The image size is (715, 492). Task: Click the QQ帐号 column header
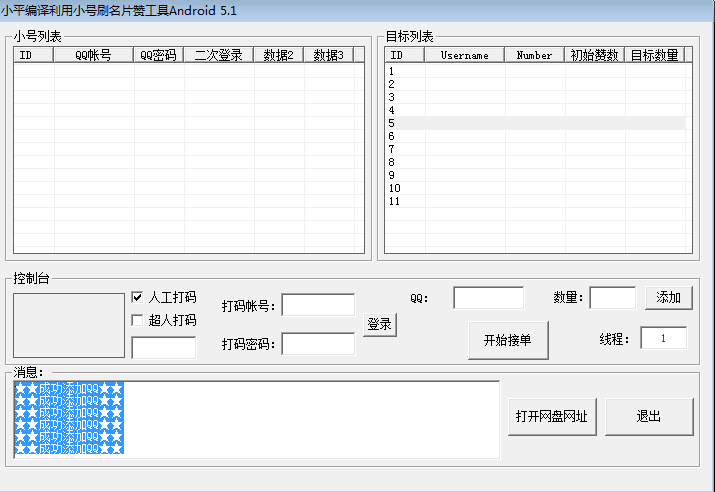pyautogui.click(x=93, y=55)
